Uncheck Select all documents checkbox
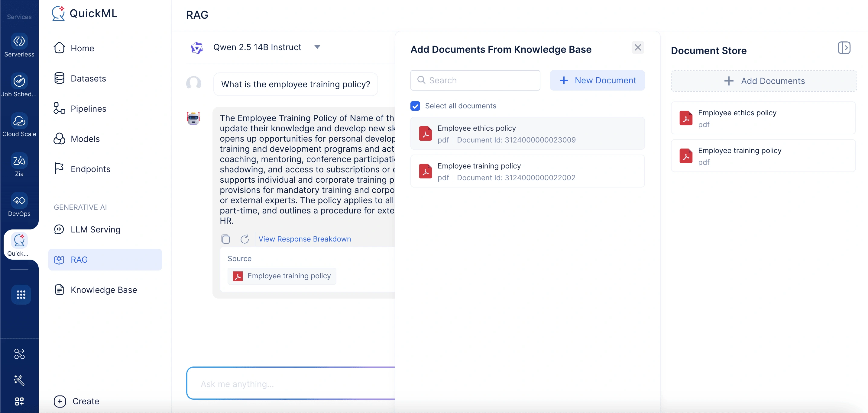The height and width of the screenshot is (413, 868). 415,106
